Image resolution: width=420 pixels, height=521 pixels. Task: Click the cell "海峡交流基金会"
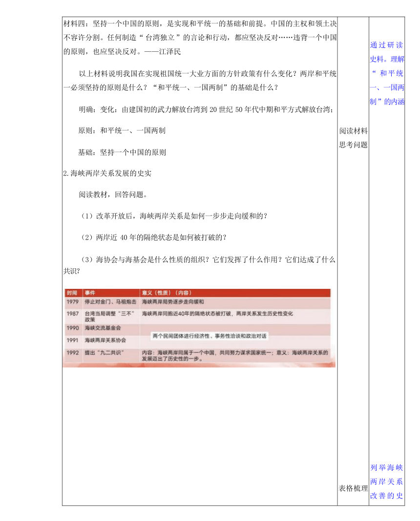coord(103,328)
